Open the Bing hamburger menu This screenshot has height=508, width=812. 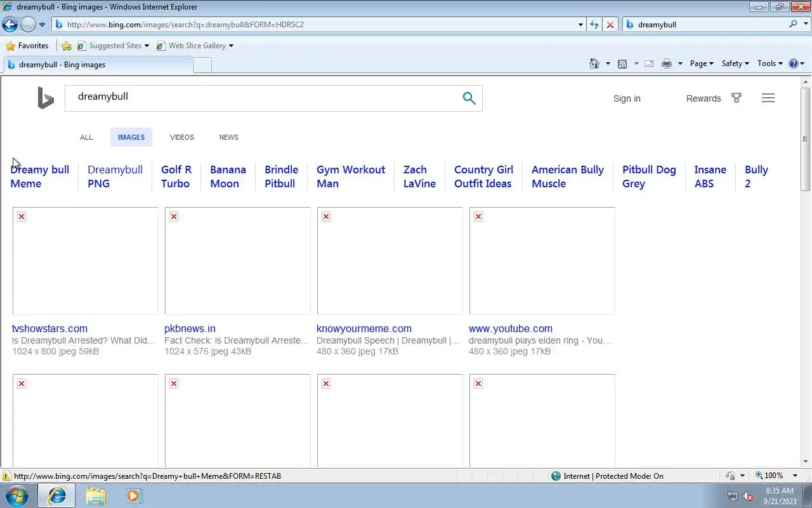tap(768, 98)
